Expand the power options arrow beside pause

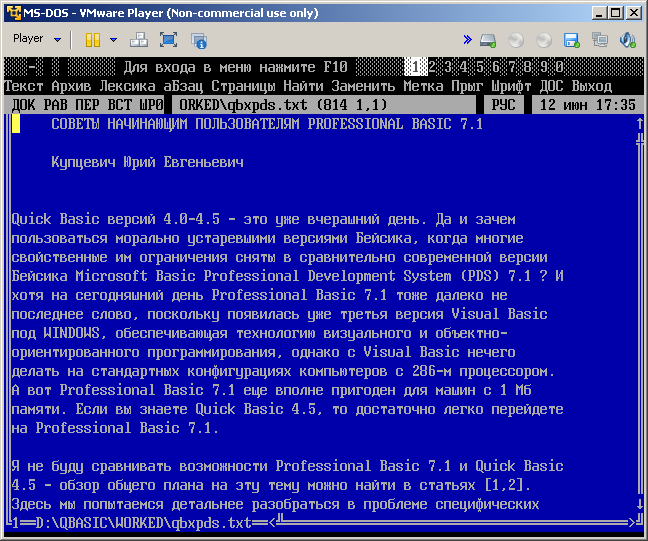pyautogui.click(x=113, y=40)
